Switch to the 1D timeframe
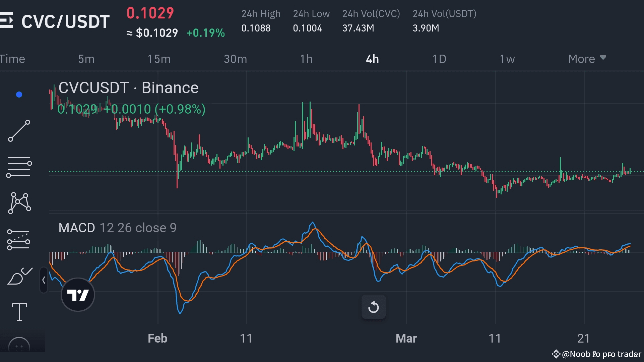Screen dimensions: 644x362 [439, 59]
